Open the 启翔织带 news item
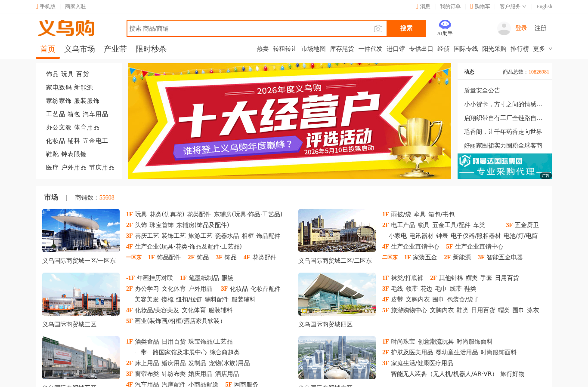Image resolution: width=588 pixels, height=387 pixels. pyautogui.click(x=503, y=118)
